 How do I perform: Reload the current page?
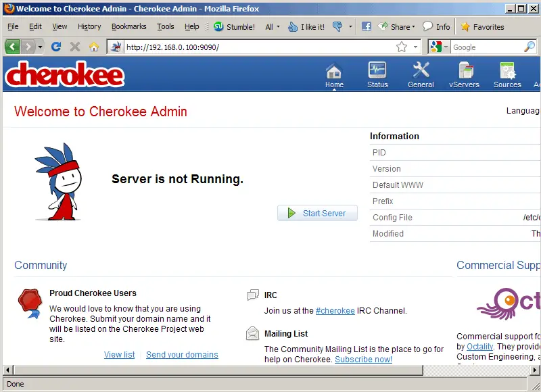pos(56,47)
